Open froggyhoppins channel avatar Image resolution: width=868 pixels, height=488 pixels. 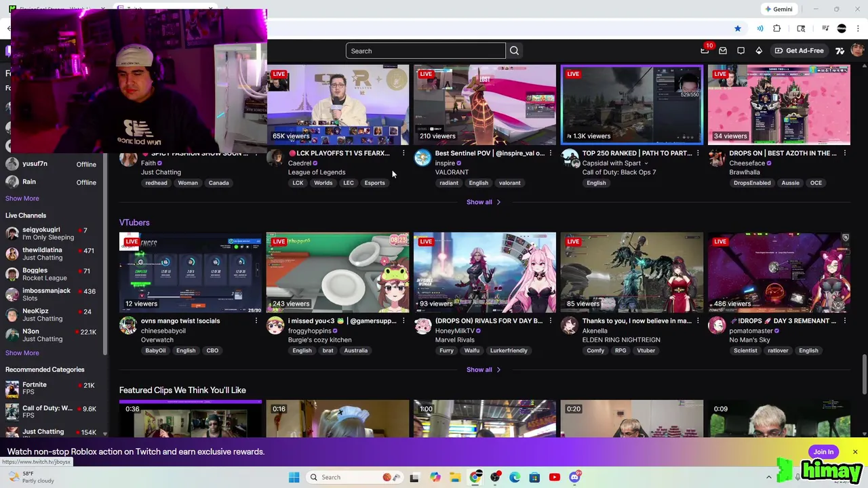(275, 325)
